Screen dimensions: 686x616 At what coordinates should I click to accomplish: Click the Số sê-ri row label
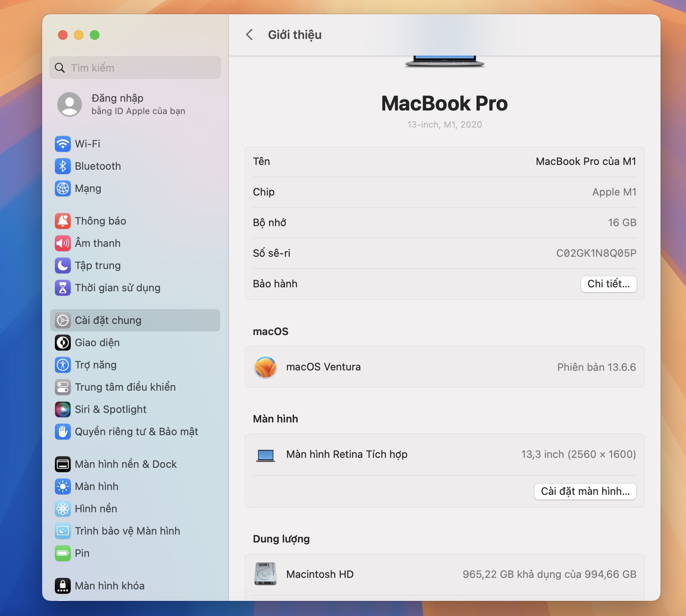pyautogui.click(x=271, y=253)
